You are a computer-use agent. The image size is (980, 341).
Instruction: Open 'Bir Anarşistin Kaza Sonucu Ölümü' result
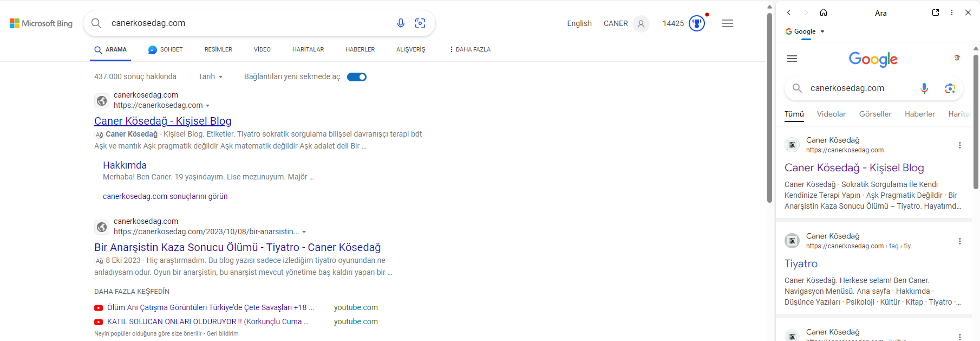[237, 247]
